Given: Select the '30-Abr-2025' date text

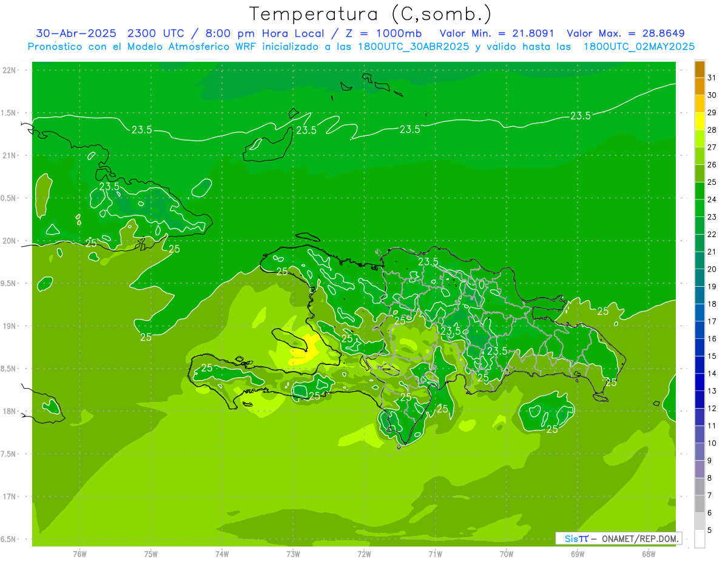Looking at the screenshot, I should point(77,33).
